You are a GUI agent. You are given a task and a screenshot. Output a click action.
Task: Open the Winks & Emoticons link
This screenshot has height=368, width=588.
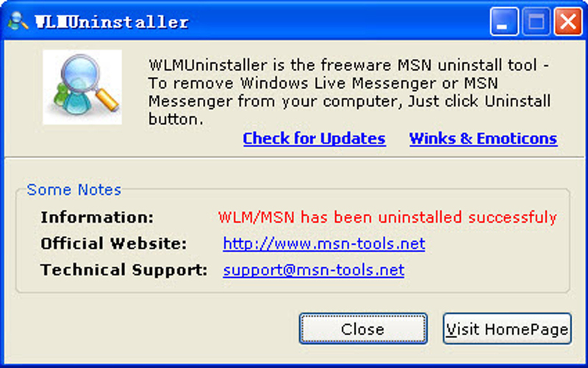[x=483, y=138]
